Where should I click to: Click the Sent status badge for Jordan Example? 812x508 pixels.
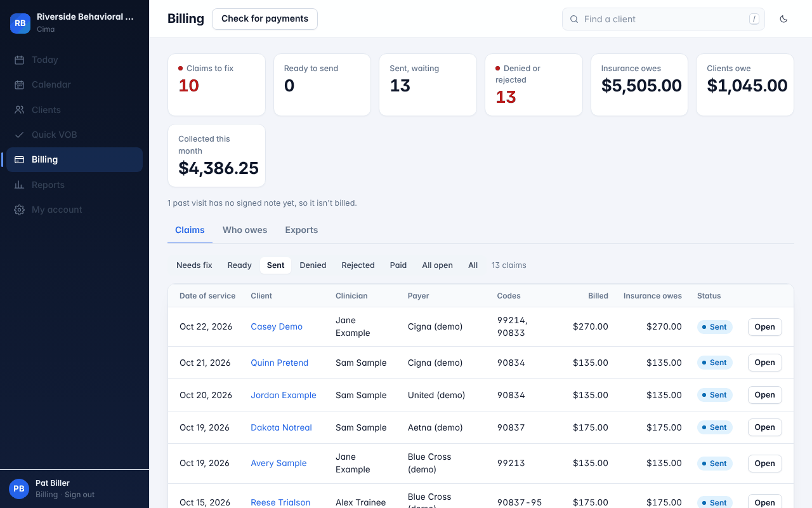coord(715,395)
